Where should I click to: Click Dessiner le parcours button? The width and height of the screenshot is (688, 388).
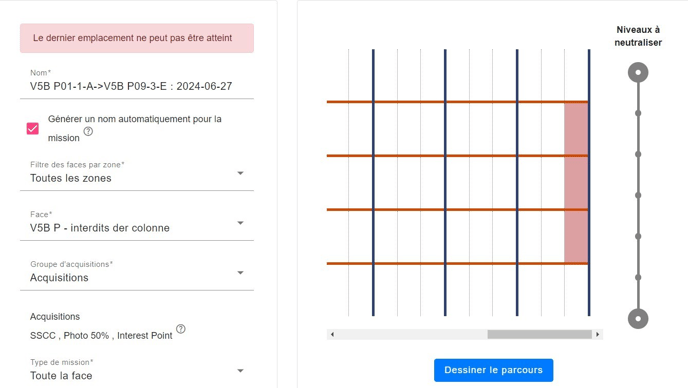(494, 370)
